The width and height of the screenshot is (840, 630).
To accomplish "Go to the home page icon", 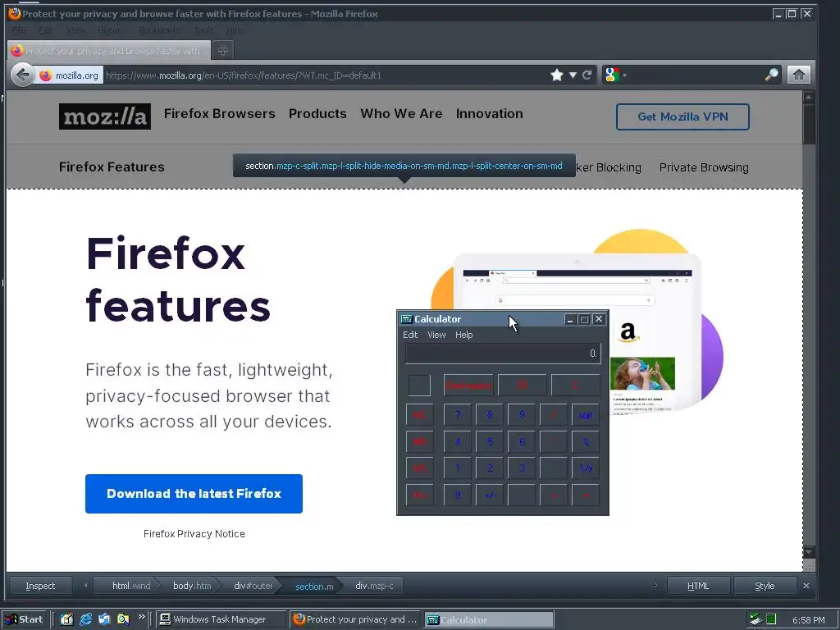I will click(798, 75).
